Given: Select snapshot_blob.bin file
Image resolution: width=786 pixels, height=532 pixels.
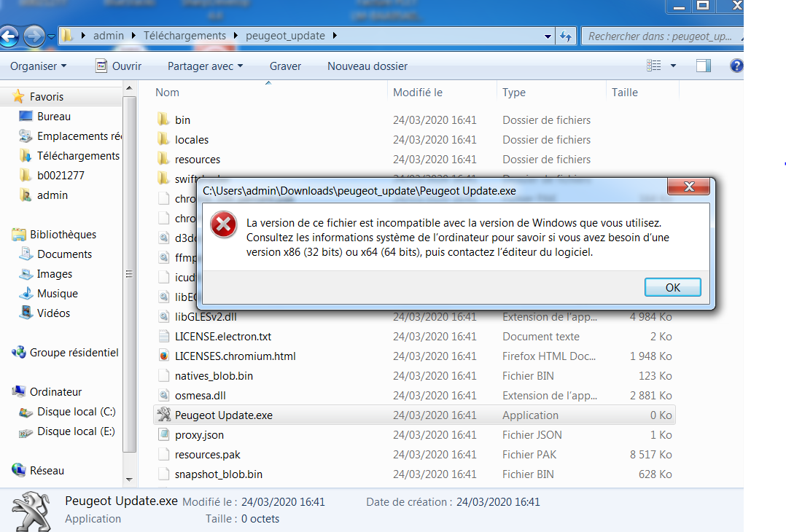Looking at the screenshot, I should 219,474.
